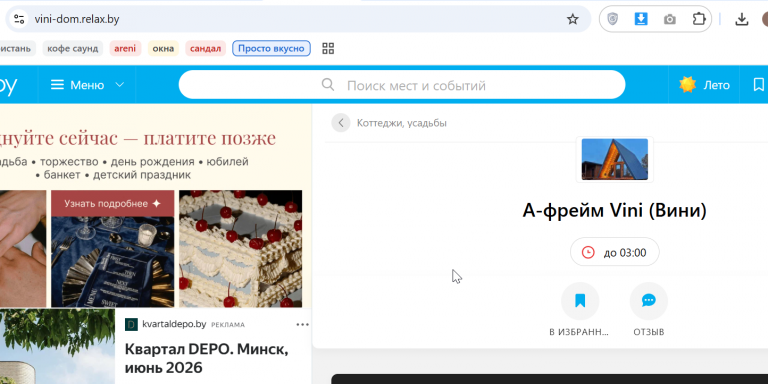This screenshot has height=384, width=768.
Task: Click 'Узнать подробнее' banner button
Action: point(113,203)
